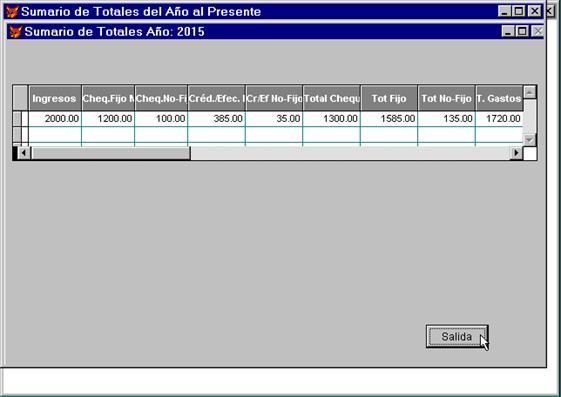The height and width of the screenshot is (397, 561).
Task: Select the Ingresos column header
Action: pyautogui.click(x=55, y=98)
